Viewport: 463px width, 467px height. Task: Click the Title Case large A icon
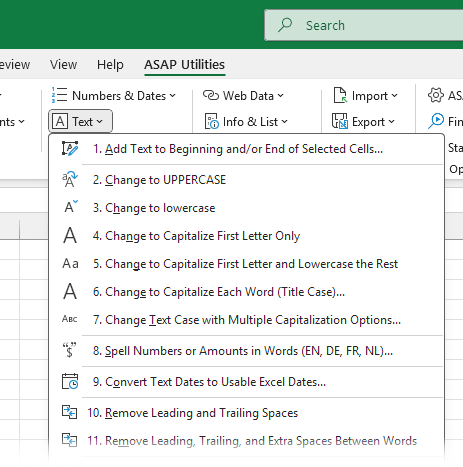(70, 291)
